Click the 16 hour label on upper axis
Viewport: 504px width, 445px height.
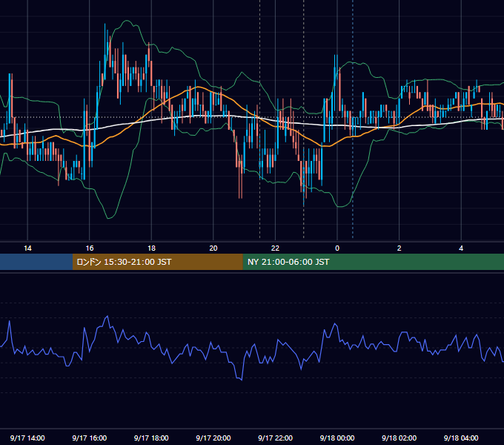pos(90,248)
